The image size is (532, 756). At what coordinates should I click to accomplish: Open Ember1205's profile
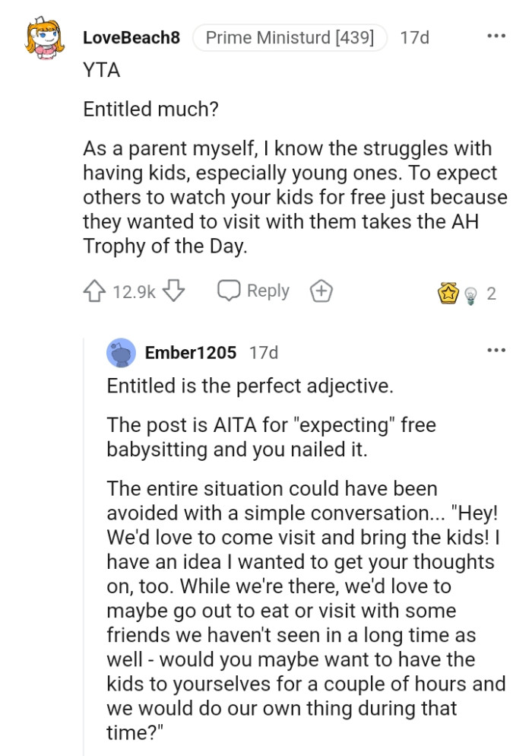190,352
